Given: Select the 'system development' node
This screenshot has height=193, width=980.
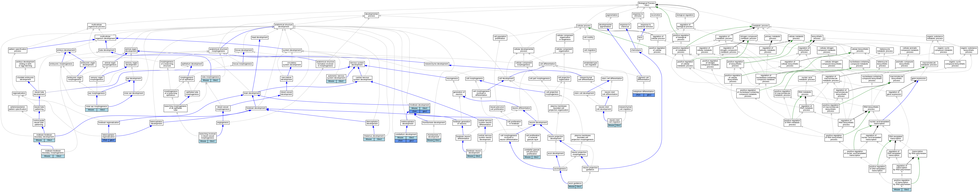Looking at the screenshot, I should pyautogui.click(x=292, y=50).
